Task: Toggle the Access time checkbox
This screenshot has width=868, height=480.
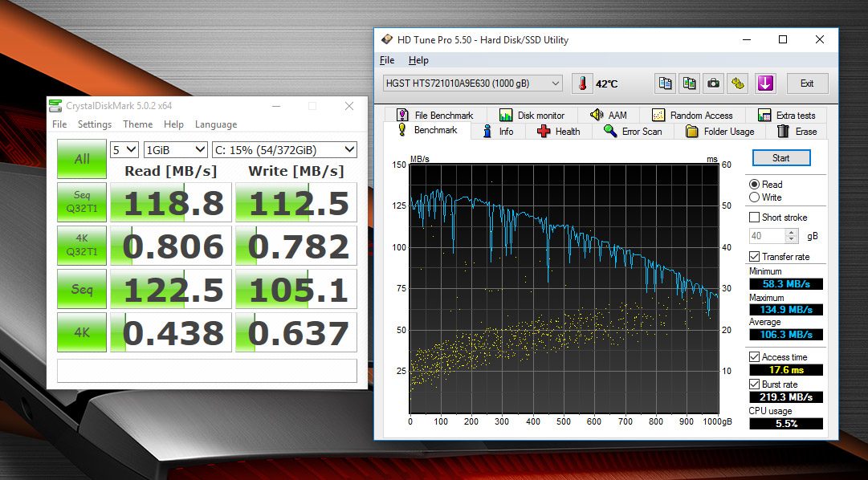Action: click(x=754, y=357)
